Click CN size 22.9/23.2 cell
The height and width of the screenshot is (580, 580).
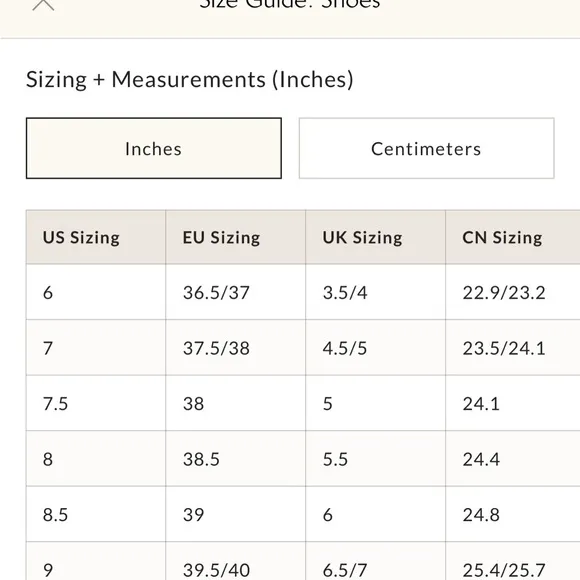[x=513, y=292]
